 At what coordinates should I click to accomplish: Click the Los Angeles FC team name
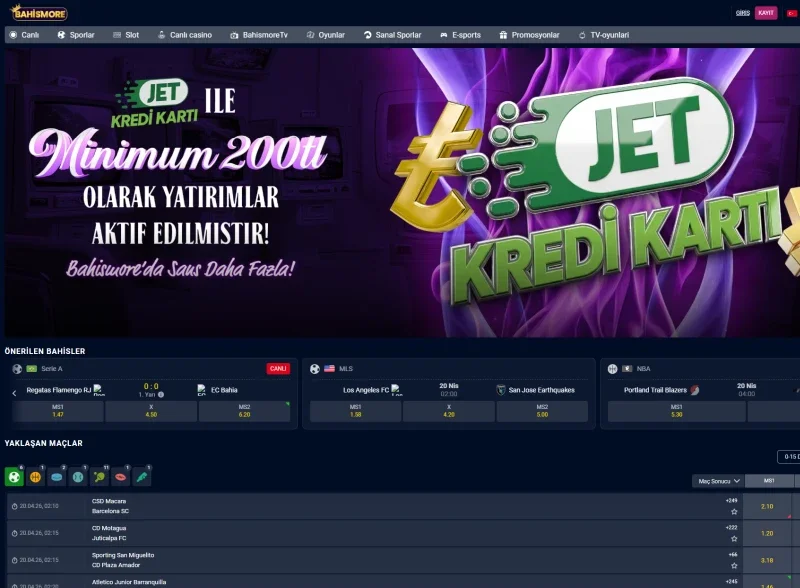click(x=366, y=390)
